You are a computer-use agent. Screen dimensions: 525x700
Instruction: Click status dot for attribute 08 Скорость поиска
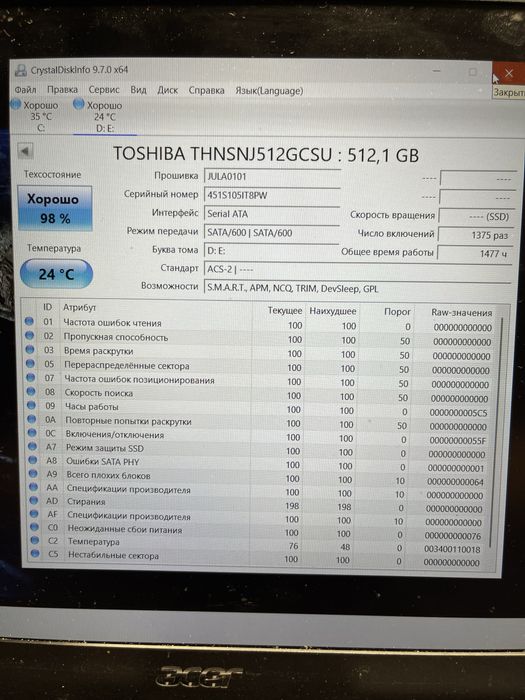(31, 392)
